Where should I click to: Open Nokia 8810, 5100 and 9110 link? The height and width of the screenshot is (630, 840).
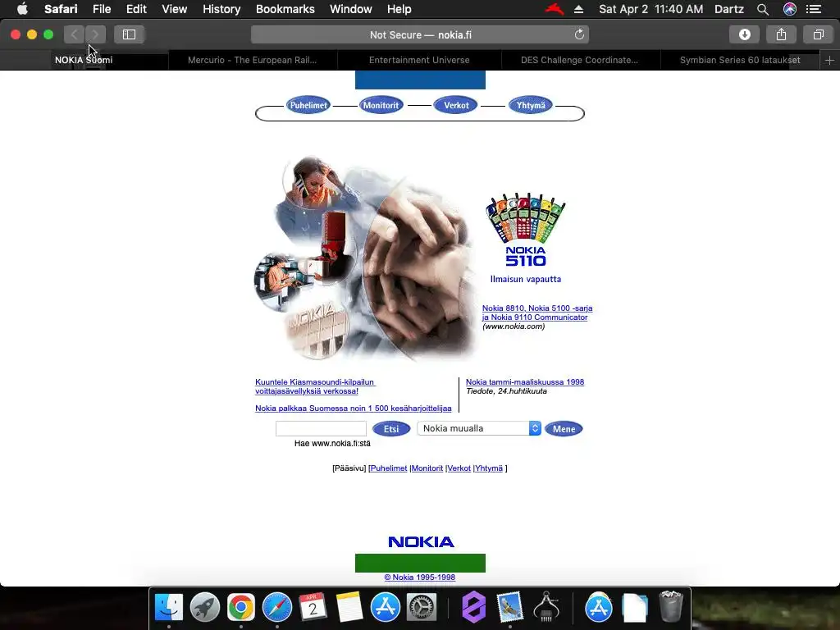click(x=536, y=313)
